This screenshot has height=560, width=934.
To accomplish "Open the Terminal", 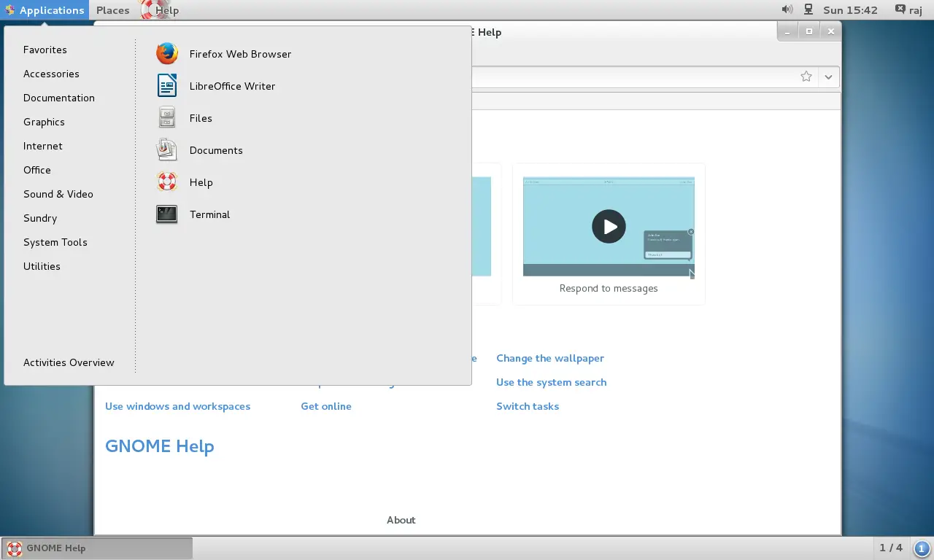I will (209, 214).
